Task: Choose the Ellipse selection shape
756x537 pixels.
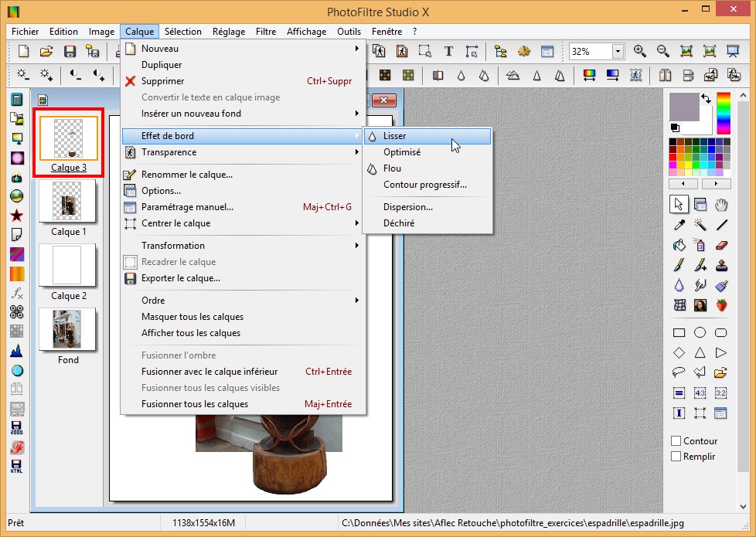Action: click(700, 332)
